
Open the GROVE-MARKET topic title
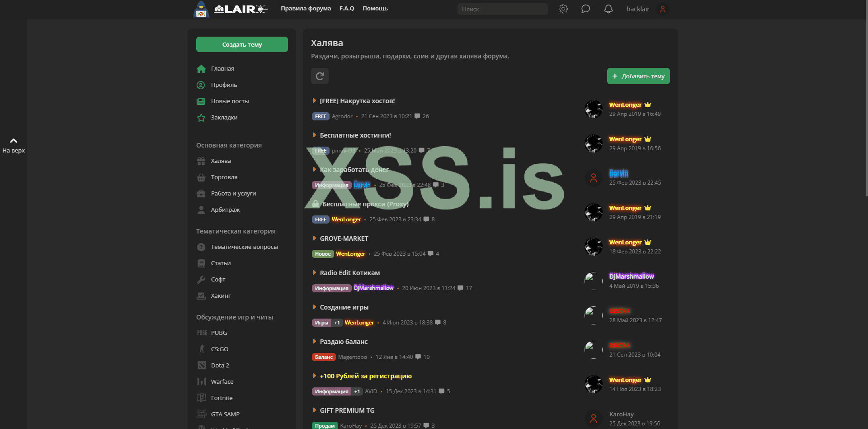[344, 238]
